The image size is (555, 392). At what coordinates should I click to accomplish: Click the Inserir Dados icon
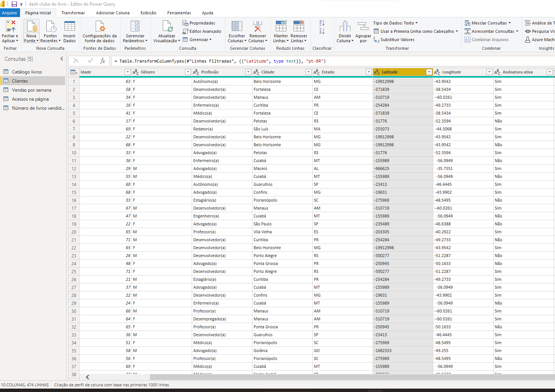point(69,26)
